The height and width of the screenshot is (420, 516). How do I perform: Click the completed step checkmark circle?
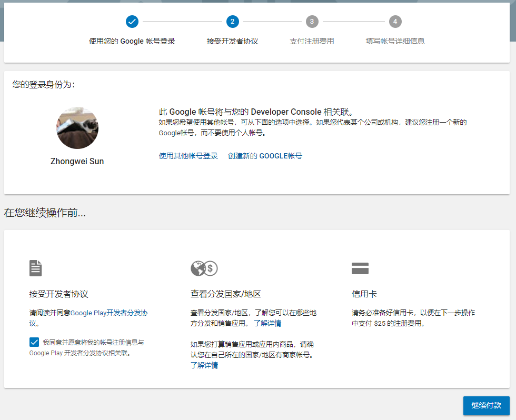pos(132,22)
